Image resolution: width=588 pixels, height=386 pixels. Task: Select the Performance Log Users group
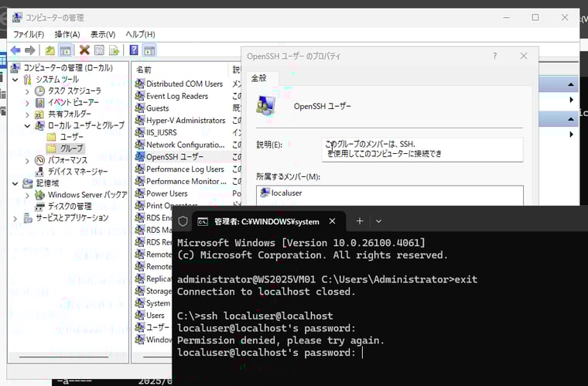(x=185, y=169)
